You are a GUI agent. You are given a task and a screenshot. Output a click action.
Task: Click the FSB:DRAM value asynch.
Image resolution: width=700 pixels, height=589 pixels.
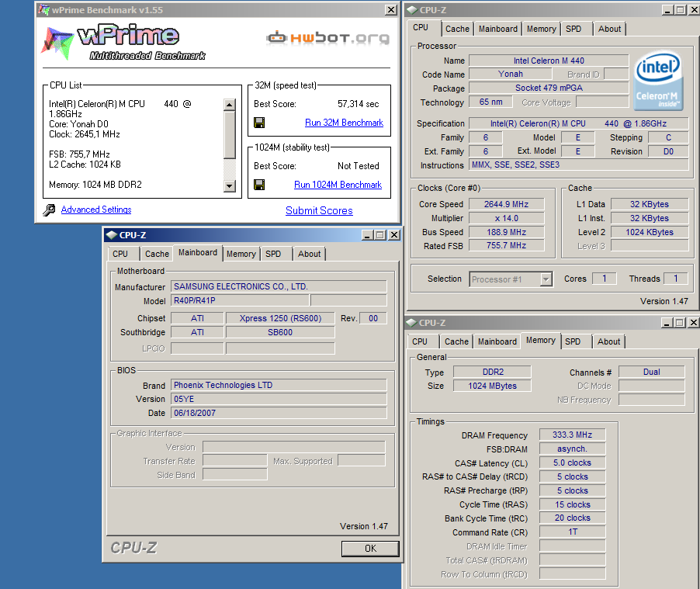click(x=572, y=449)
